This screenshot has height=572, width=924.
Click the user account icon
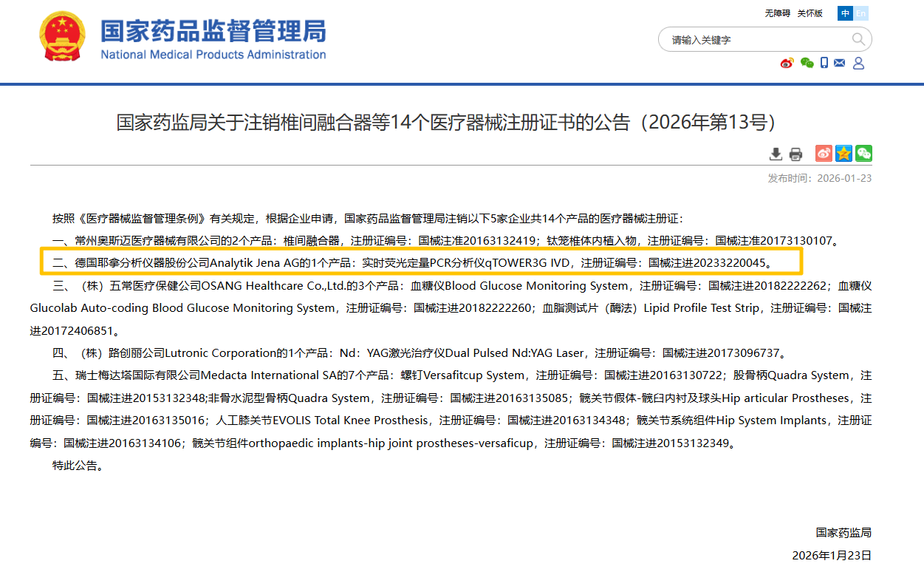pyautogui.click(x=858, y=64)
